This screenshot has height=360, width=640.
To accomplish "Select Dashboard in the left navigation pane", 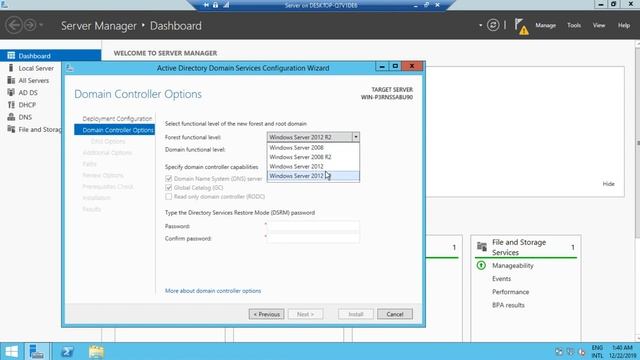I will [x=51, y=56].
